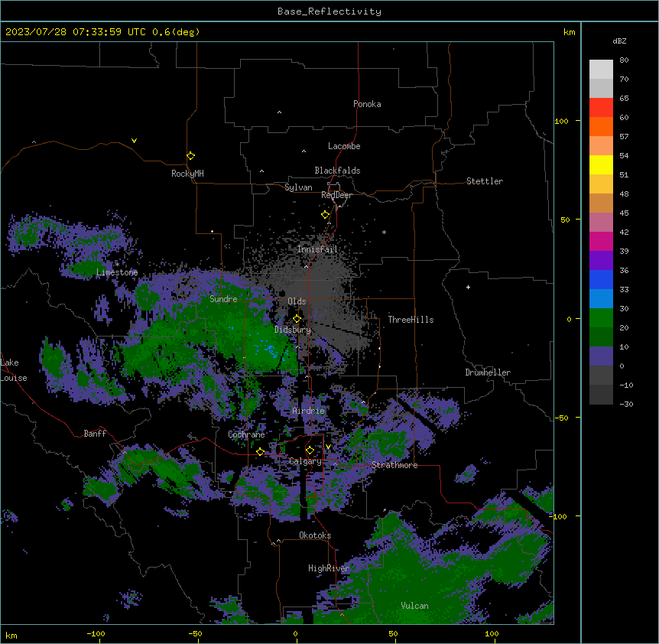The width and height of the screenshot is (659, 644).
Task: Click the Didsbury town label
Action: [x=293, y=330]
